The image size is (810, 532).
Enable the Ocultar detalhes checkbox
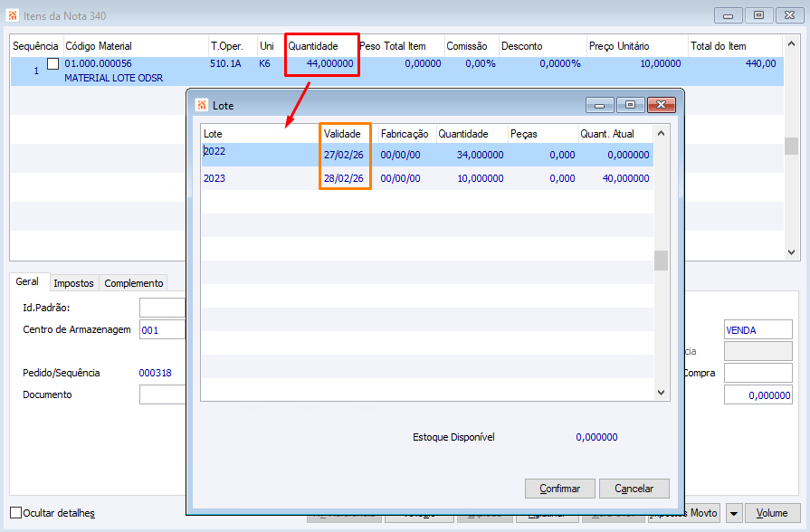click(x=16, y=512)
